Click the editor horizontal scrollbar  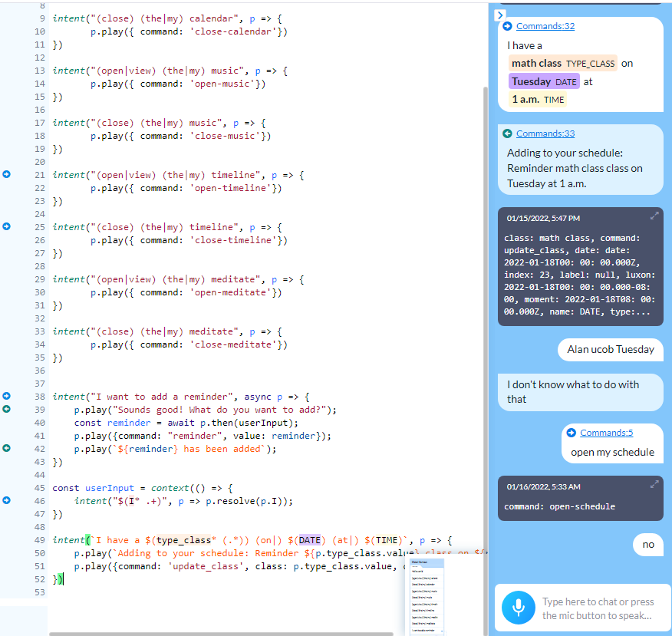pyautogui.click(x=221, y=634)
